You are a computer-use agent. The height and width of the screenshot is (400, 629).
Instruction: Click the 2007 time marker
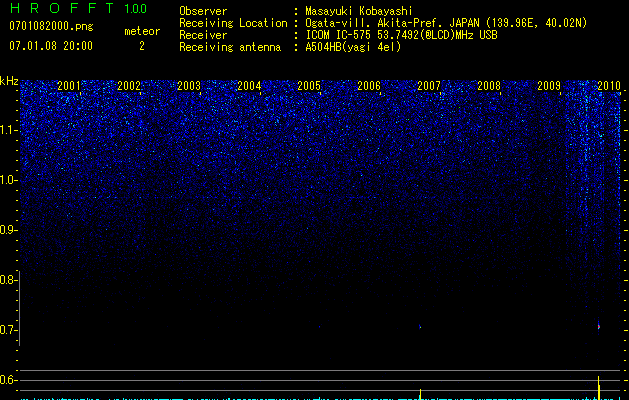pos(429,85)
